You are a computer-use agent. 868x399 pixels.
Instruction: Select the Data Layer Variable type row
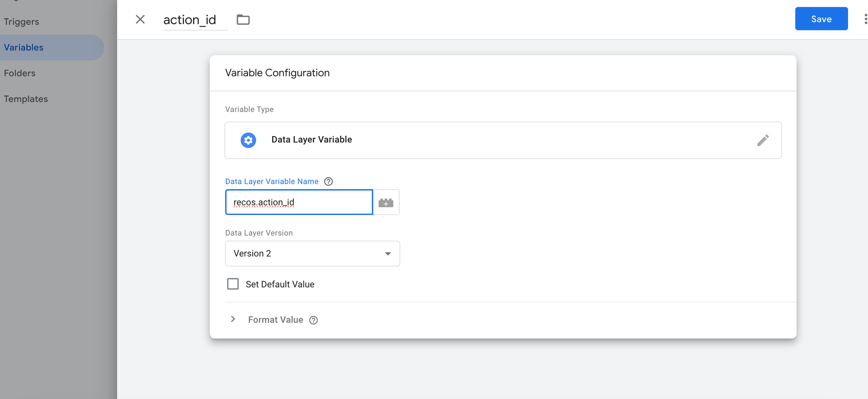(503, 140)
